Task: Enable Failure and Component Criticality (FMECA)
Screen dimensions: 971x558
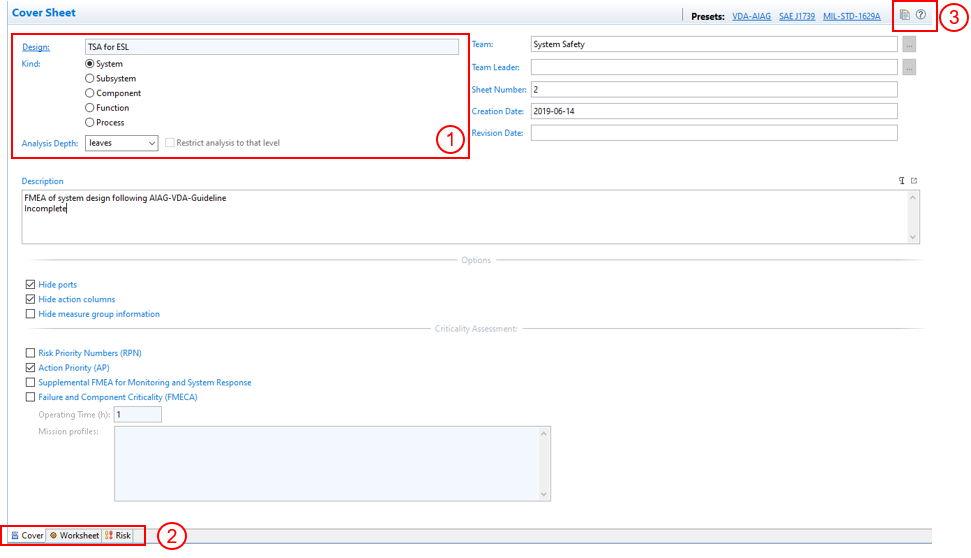Action: [30, 397]
